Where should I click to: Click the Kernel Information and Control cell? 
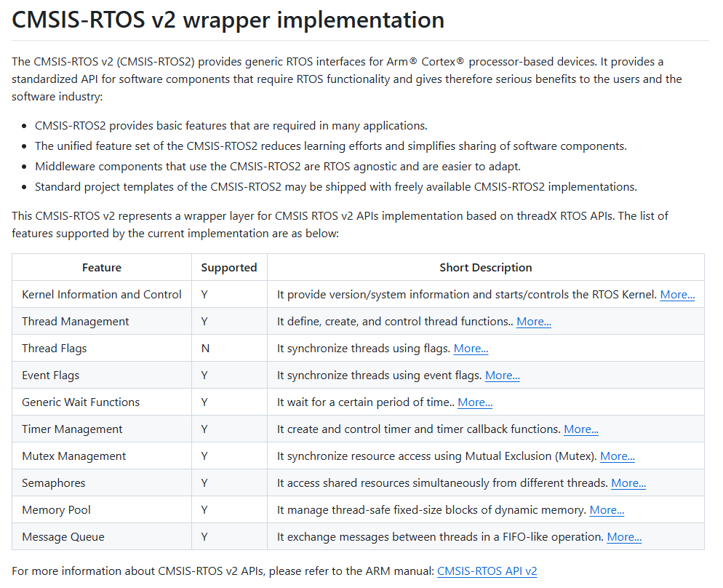coord(102,295)
